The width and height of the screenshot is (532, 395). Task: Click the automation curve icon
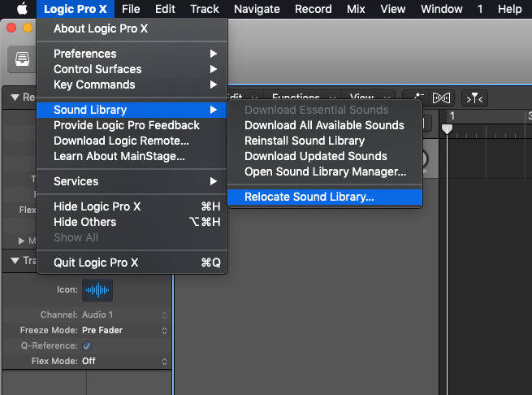click(x=418, y=97)
